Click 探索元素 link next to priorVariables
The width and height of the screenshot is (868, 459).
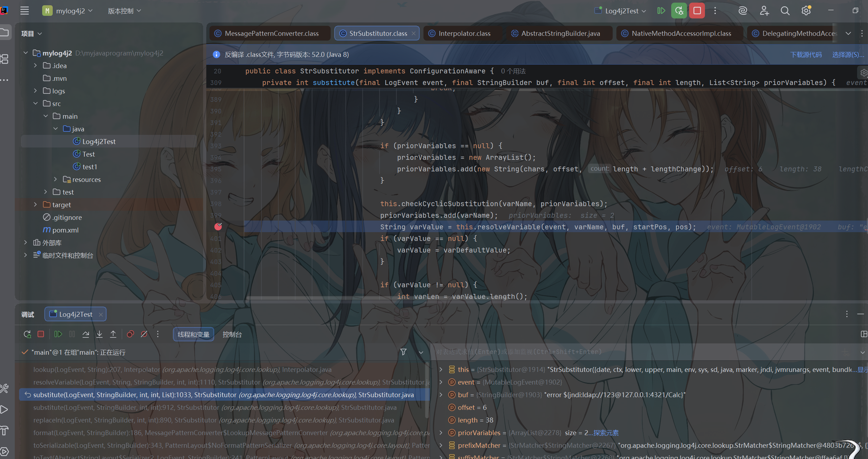606,433
